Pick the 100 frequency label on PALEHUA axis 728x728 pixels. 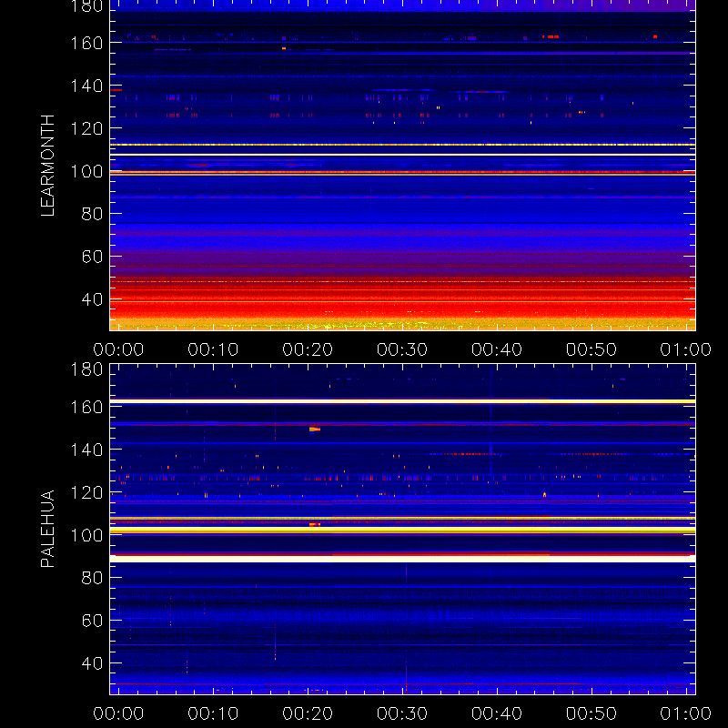click(x=86, y=535)
